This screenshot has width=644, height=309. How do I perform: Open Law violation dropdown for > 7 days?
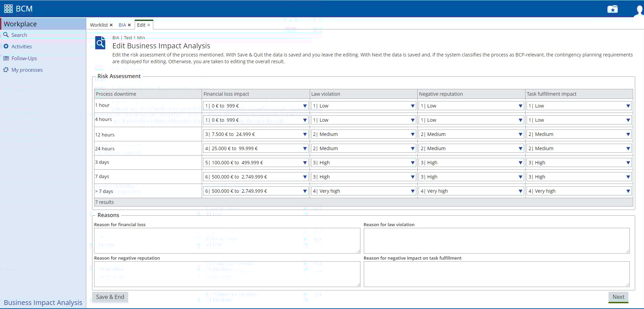[363, 191]
